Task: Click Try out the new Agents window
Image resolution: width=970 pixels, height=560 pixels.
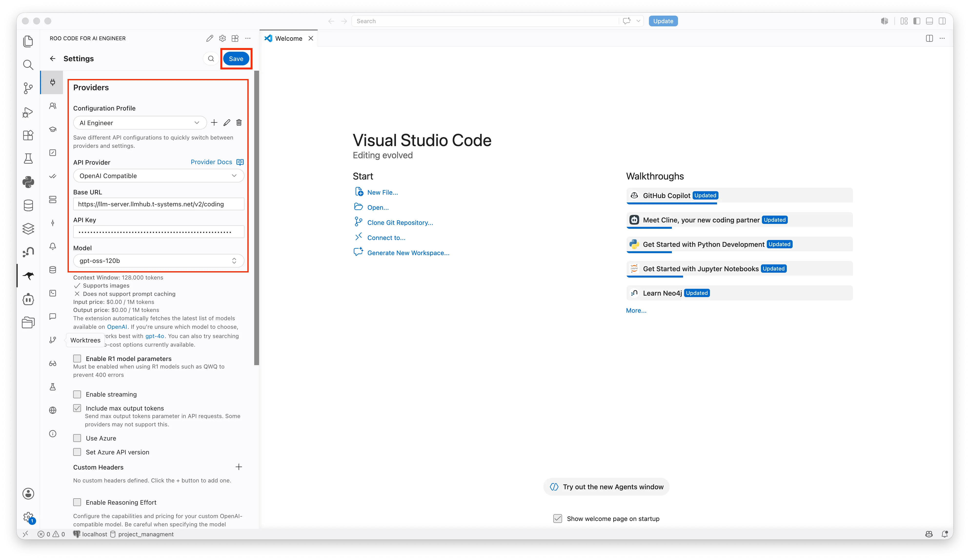Action: [x=606, y=487]
